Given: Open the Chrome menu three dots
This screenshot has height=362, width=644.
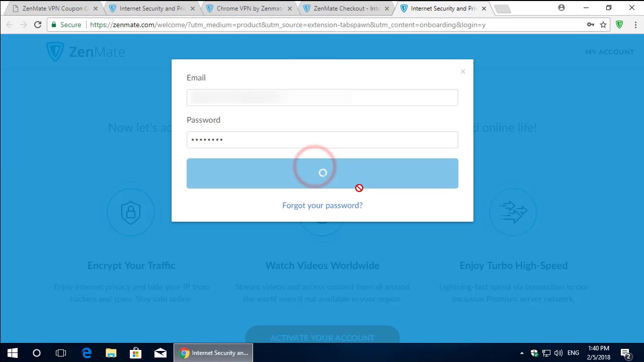Looking at the screenshot, I should click(635, 25).
